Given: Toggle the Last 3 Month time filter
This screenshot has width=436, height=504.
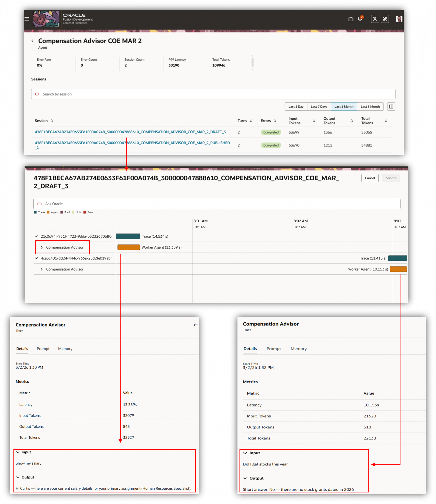Looking at the screenshot, I should [x=370, y=107].
